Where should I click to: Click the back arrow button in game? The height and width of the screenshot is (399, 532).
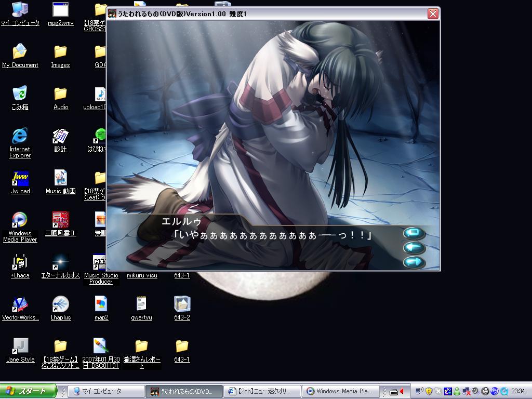[x=414, y=247]
